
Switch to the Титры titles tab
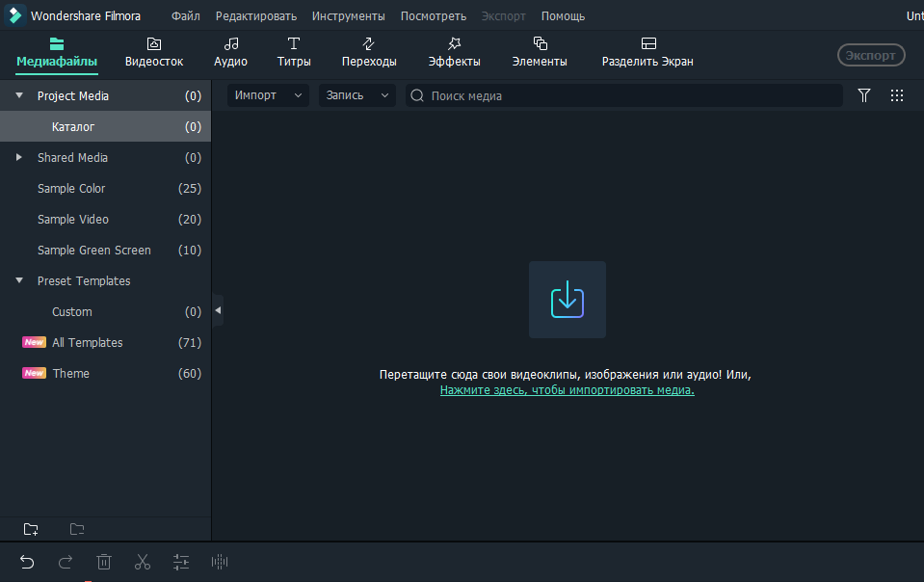click(x=294, y=52)
